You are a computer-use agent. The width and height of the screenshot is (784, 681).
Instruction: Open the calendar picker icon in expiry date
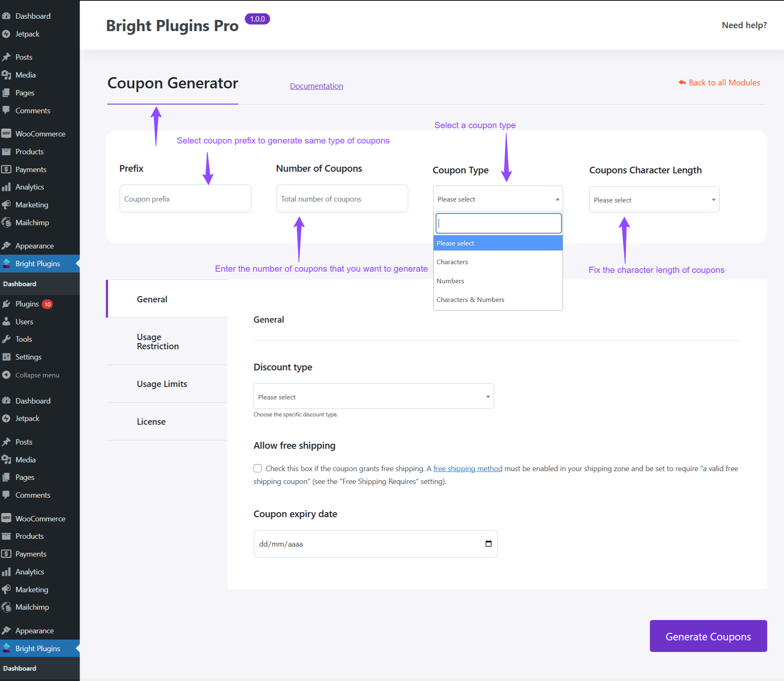coord(488,544)
